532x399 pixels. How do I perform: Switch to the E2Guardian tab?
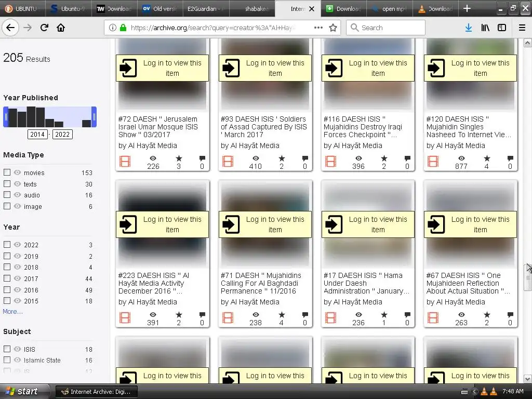click(206, 8)
